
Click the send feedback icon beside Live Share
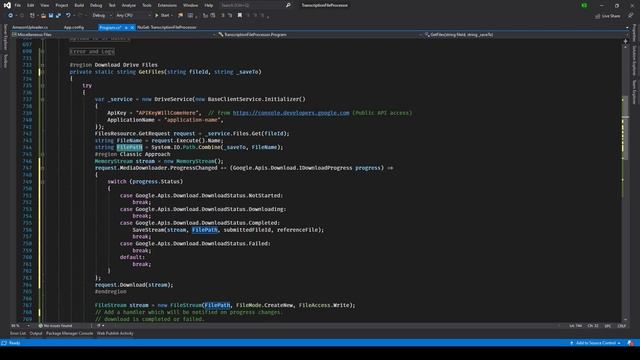pyautogui.click(x=630, y=16)
